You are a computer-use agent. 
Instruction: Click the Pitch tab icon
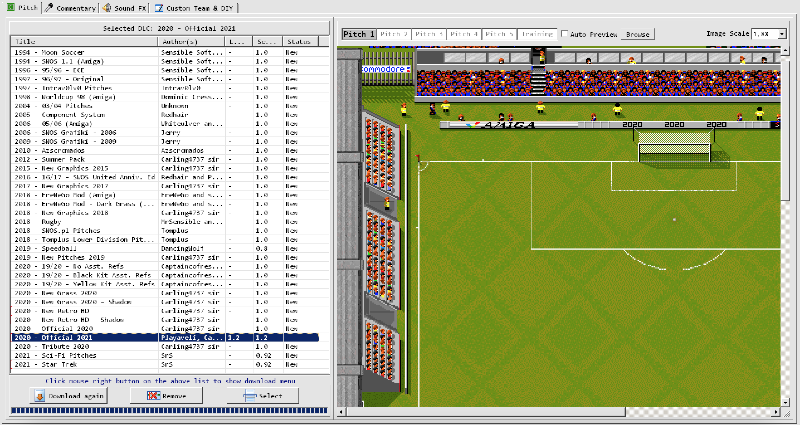pos(9,6)
